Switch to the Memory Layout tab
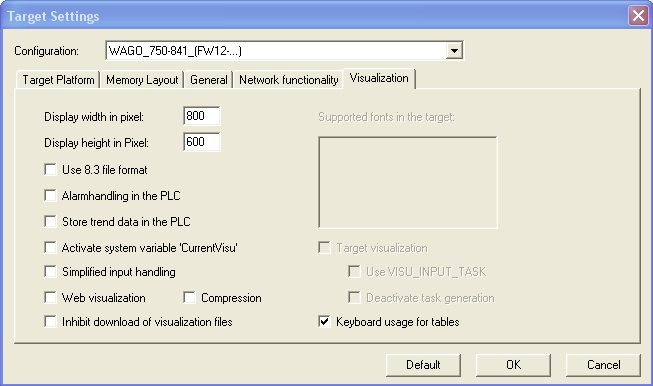Screen dimensions: 653x386 (142, 80)
